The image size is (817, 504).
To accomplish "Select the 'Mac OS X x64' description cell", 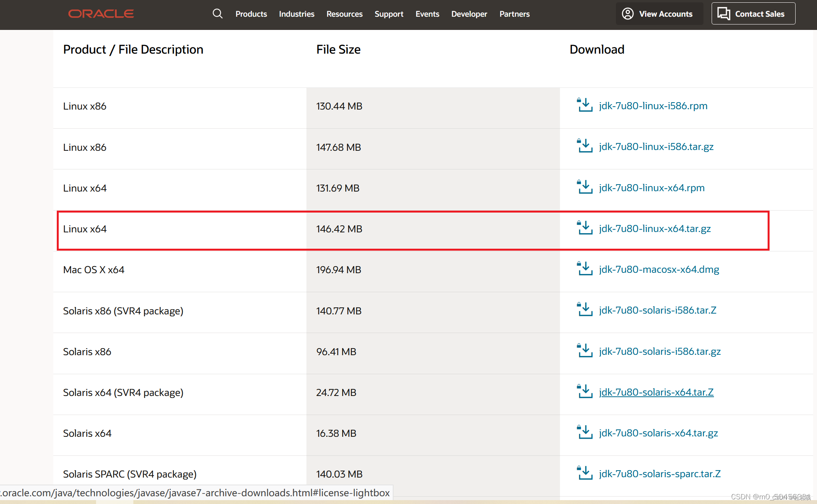I will pos(180,271).
